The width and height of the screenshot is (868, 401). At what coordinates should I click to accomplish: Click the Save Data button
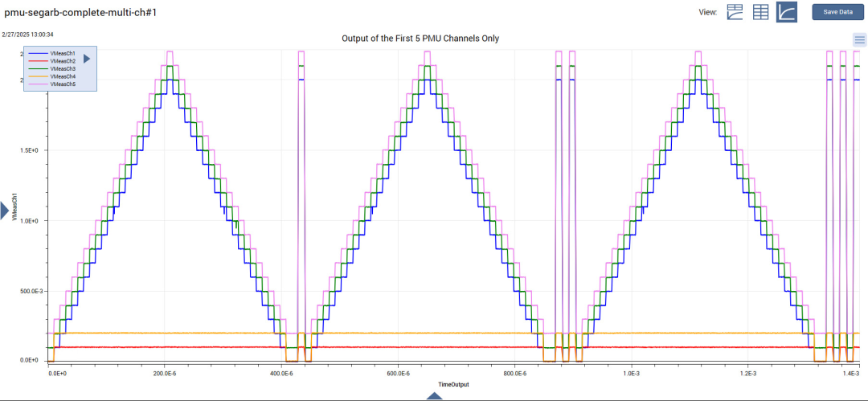coord(837,12)
